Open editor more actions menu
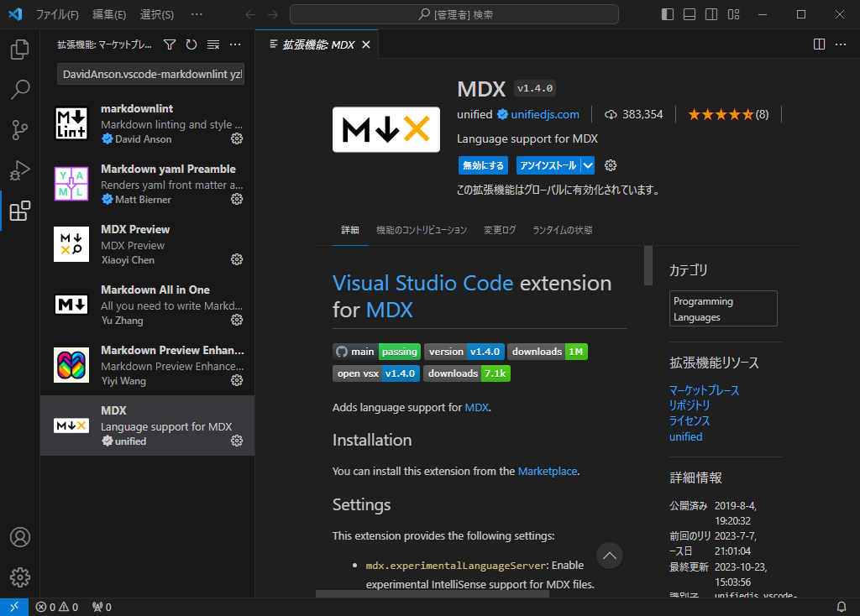860x616 pixels. [x=841, y=44]
